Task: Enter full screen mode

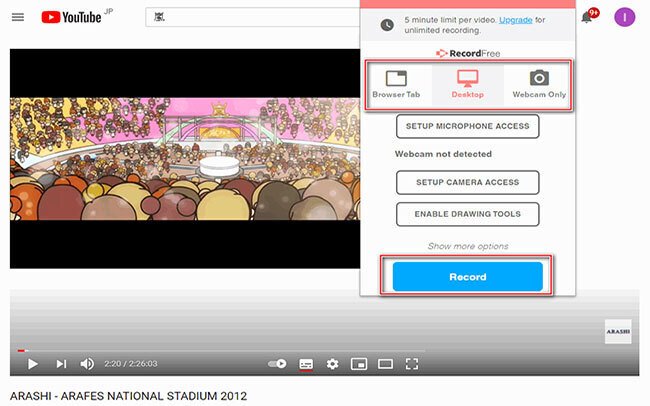Action: pyautogui.click(x=412, y=364)
